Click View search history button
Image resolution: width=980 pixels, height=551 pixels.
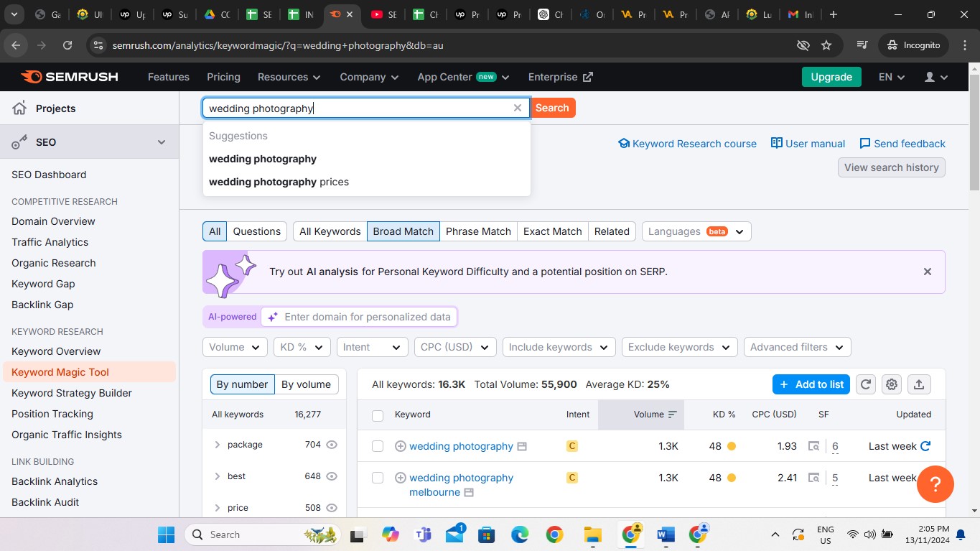892,167
